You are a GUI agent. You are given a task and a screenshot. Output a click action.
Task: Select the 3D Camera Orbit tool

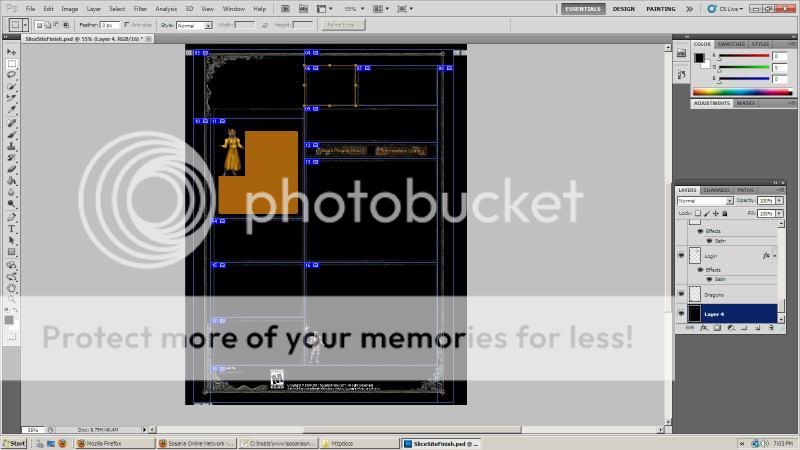[11, 277]
